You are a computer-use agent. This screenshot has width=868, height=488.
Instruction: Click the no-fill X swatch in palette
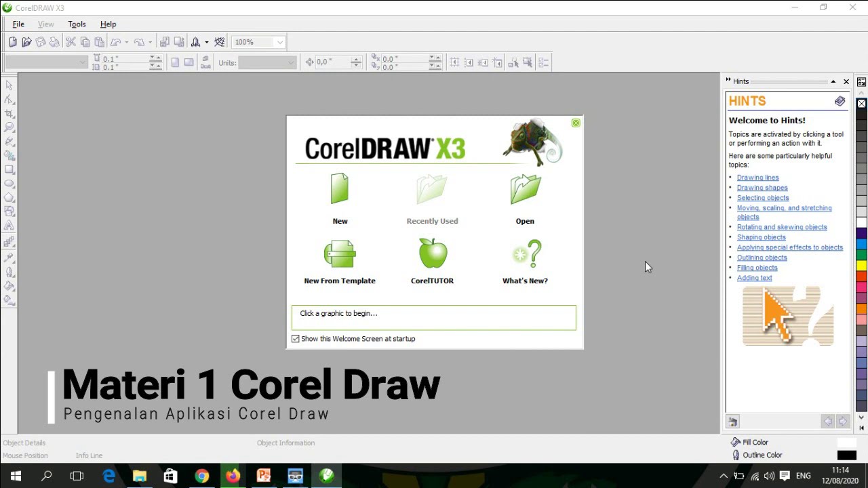click(861, 104)
